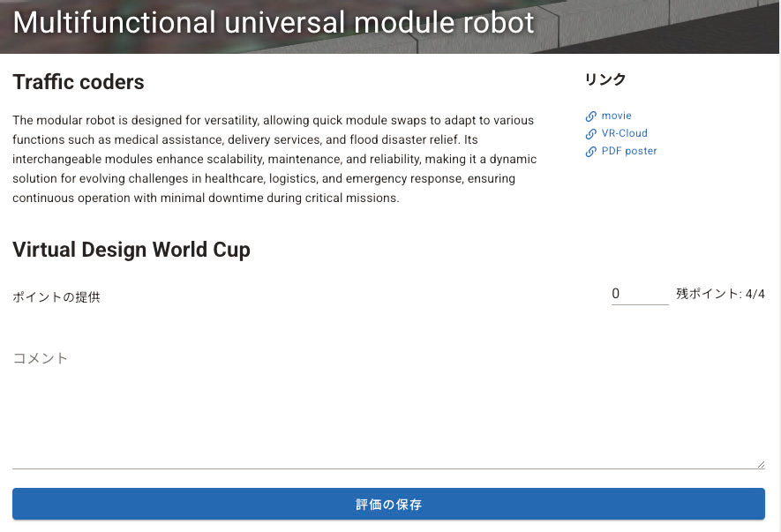Screen dimensions: 781x532
Task: Click the Virtual Design World Cup heading
Action: [x=131, y=250]
